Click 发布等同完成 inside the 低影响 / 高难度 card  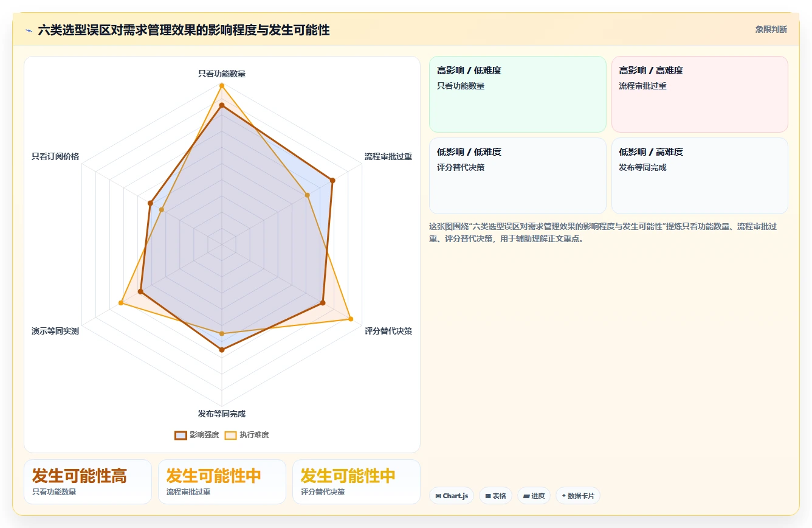click(642, 167)
